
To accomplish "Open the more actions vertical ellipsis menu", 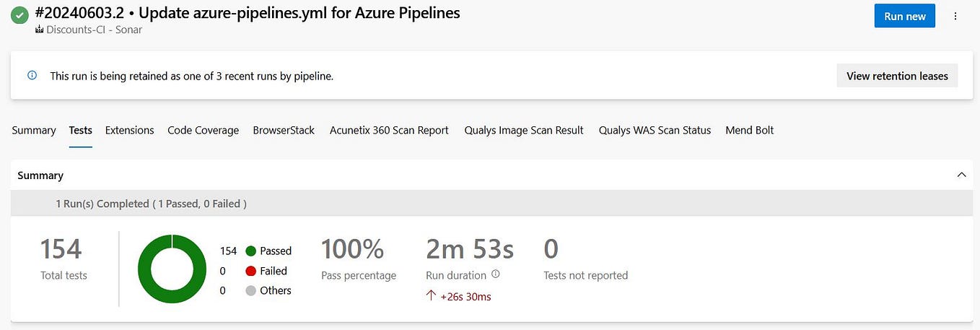I will point(956,16).
